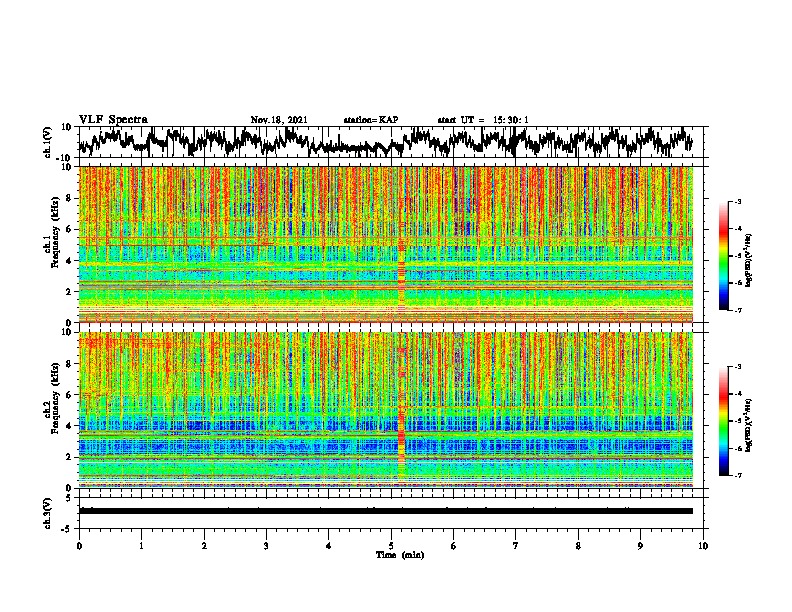792x612 pixels.
Task: Click ch.1 frequency tick label "6"
Action: click(x=69, y=229)
